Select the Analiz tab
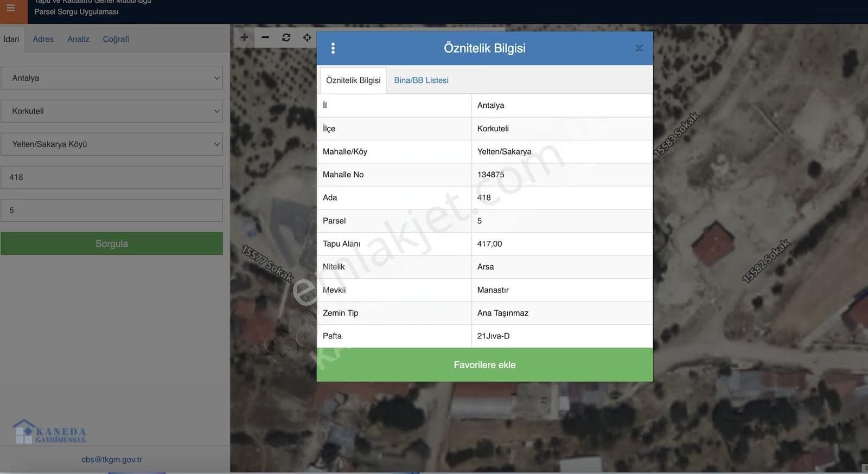 tap(78, 39)
